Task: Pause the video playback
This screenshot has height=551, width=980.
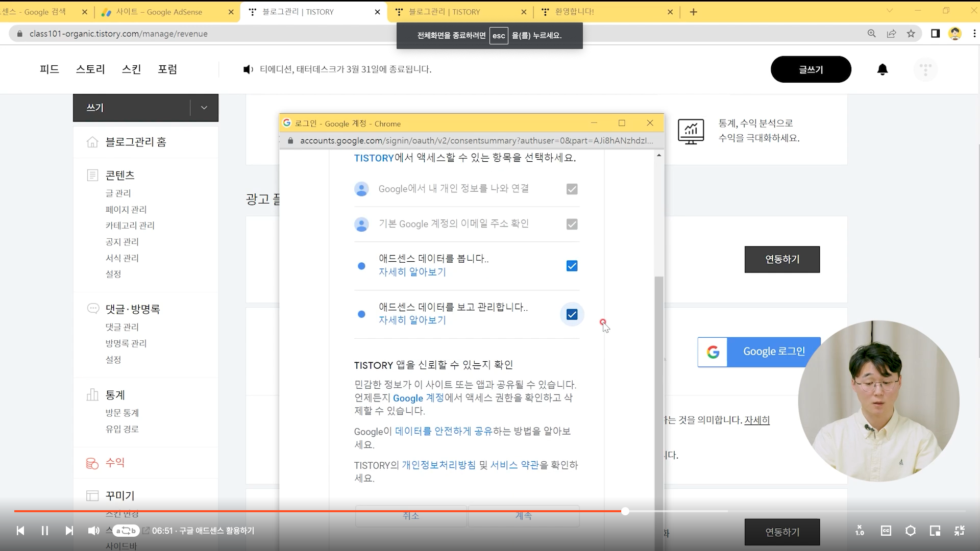Action: tap(45, 531)
